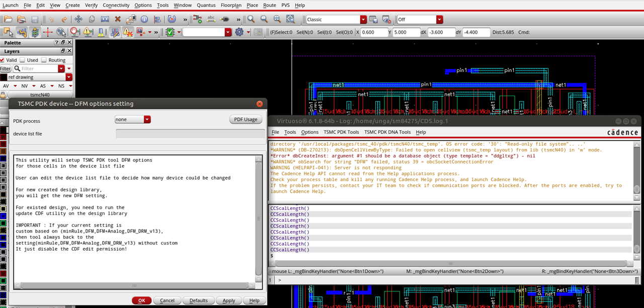Image resolution: width=644 pixels, height=308 pixels.
Task: Click the tsmcN40 library button
Action: pyautogui.click(x=40, y=95)
